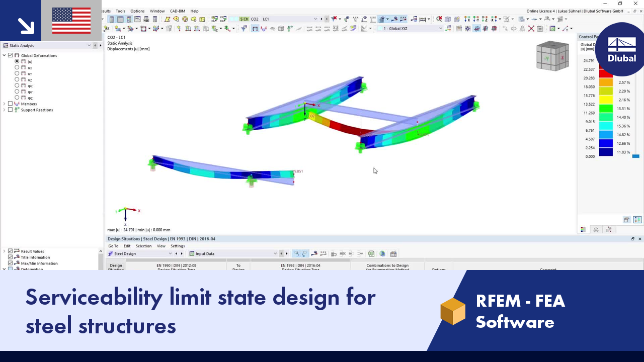Viewport: 644px width, 362px height.
Task: Enable the Support Reactions checkbox
Action: pos(10,110)
